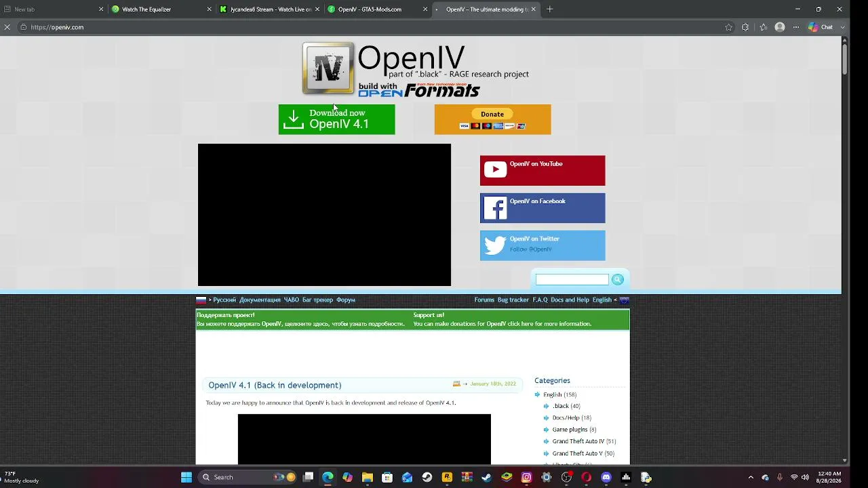Open the Docs and Help link

[570, 300]
